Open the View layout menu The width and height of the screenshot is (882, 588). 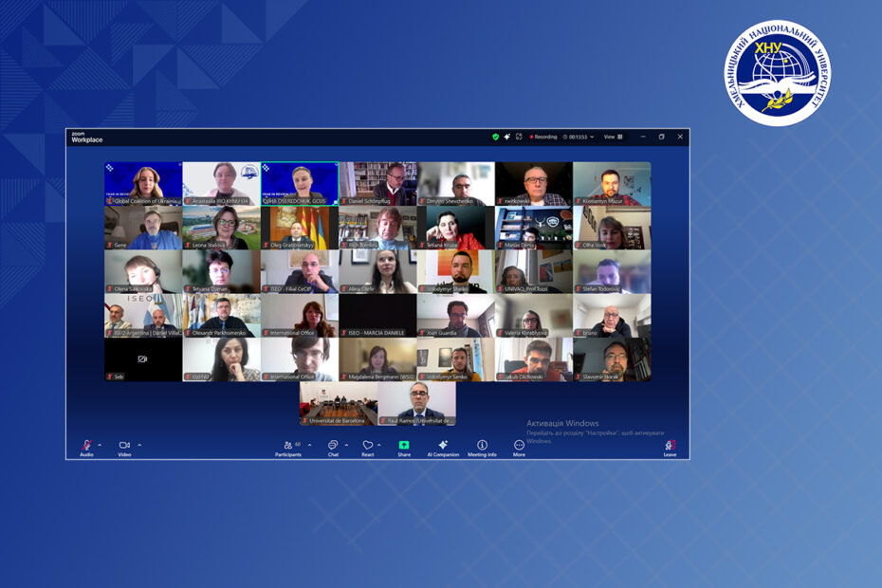coord(613,137)
